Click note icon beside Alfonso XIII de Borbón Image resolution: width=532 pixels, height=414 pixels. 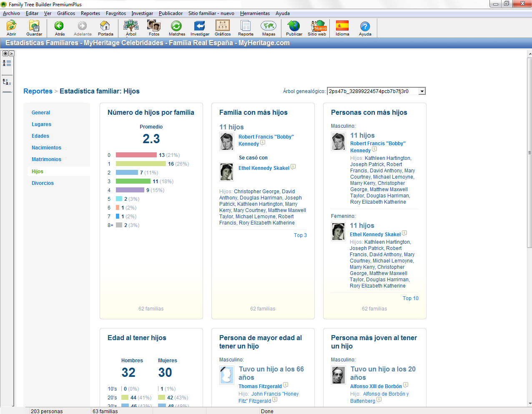[406, 385]
